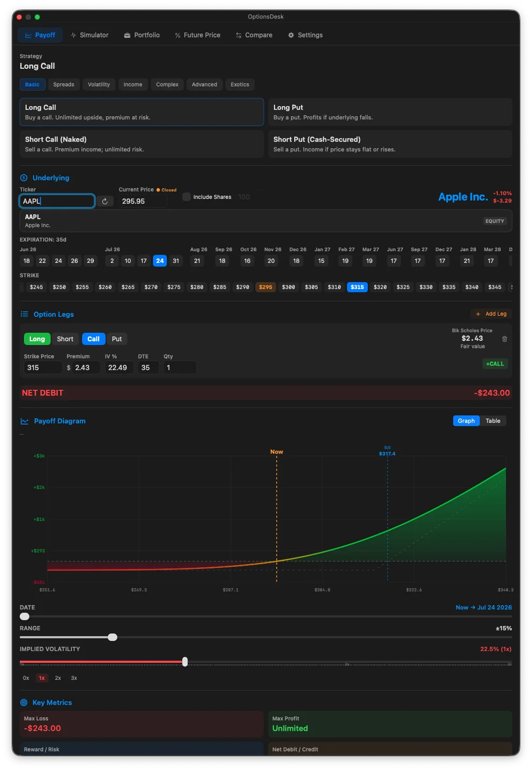Screen dimensions: 532x770
Task: Choose the Short Put (Cash-Secured) strategy card
Action: [390, 144]
